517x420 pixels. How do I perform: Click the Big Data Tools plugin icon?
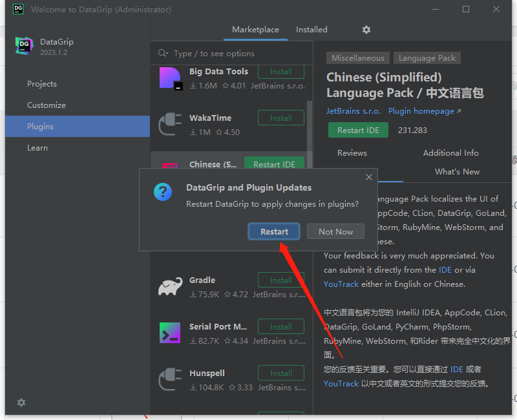tap(171, 78)
